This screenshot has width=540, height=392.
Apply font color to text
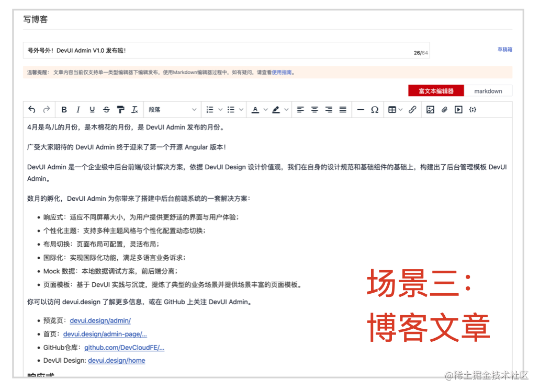pos(255,110)
